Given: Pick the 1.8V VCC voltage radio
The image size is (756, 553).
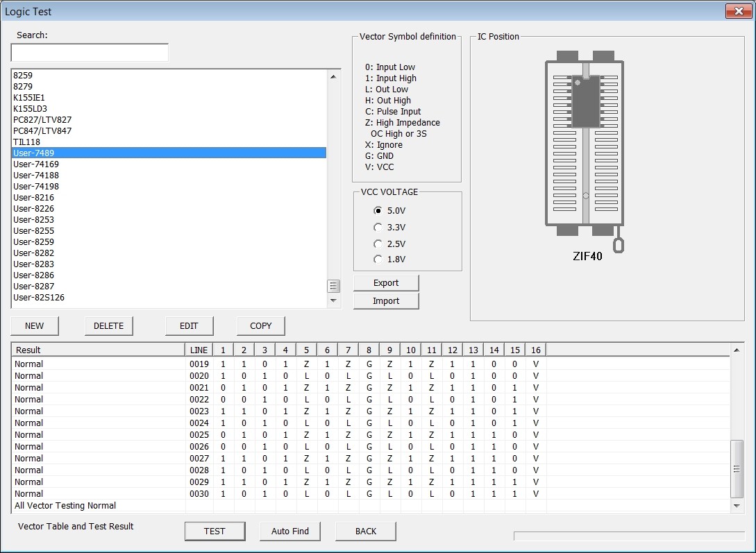Looking at the screenshot, I should (389, 260).
